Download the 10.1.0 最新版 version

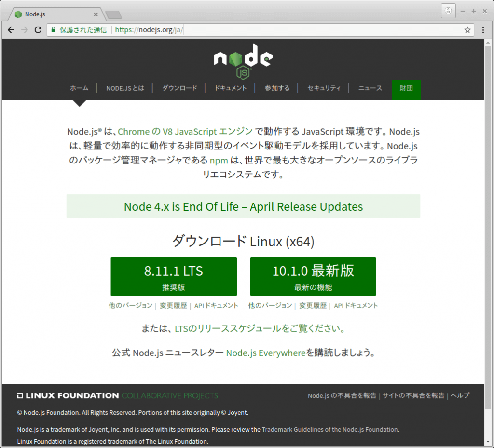coord(313,276)
